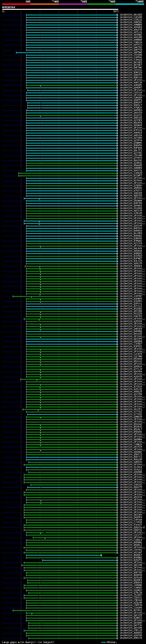Select label UniRef100_Q86QR8
Image resolution: width=146 pixels, height=644 pixels.
pyautogui.click(x=131, y=341)
